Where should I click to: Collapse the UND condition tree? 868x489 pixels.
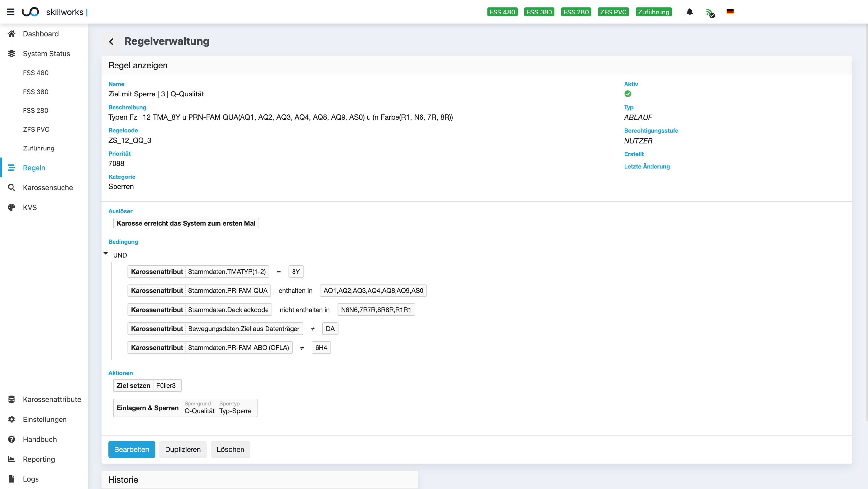(106, 253)
